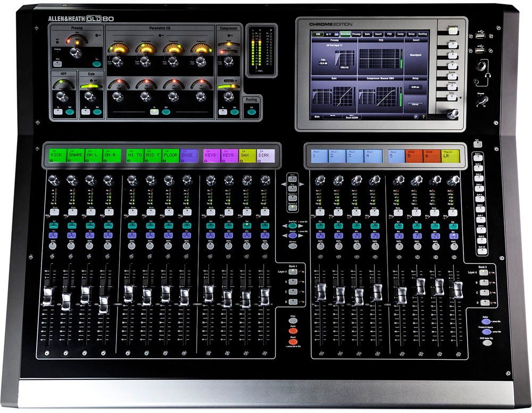Image resolution: width=532 pixels, height=413 pixels.
Task: Click the KICK channel fader
Action: pyautogui.click(x=48, y=296)
